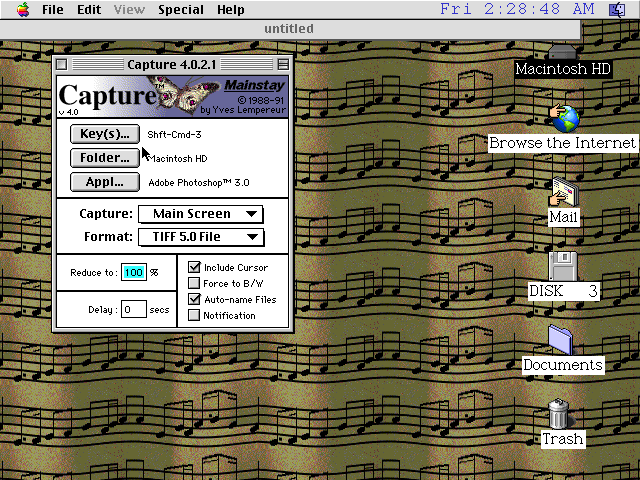Screen dimensions: 640x480
Task: Click the Reduce to percentage field
Action: pyautogui.click(x=134, y=272)
